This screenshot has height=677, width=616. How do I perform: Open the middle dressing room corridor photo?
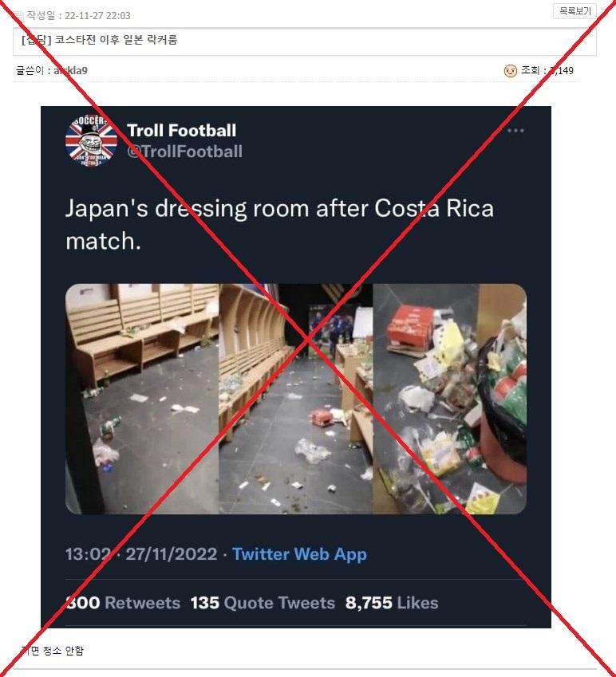pyautogui.click(x=296, y=399)
